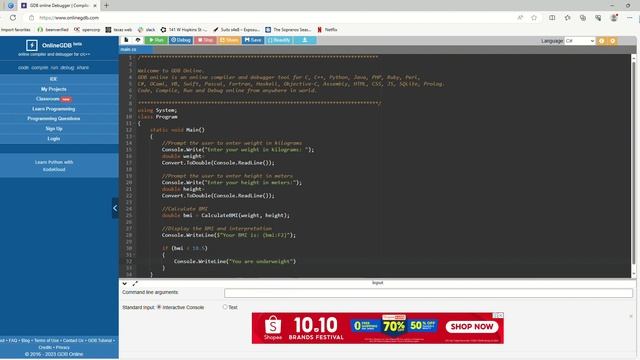
Task: Click the favorites star icon in address bar
Action: (534, 18)
